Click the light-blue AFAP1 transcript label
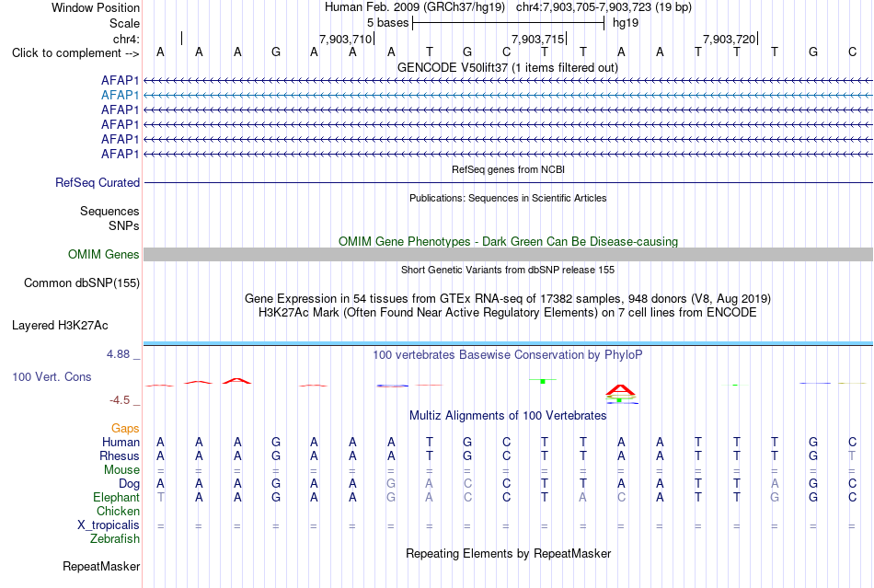This screenshot has height=588, width=874. [x=120, y=96]
